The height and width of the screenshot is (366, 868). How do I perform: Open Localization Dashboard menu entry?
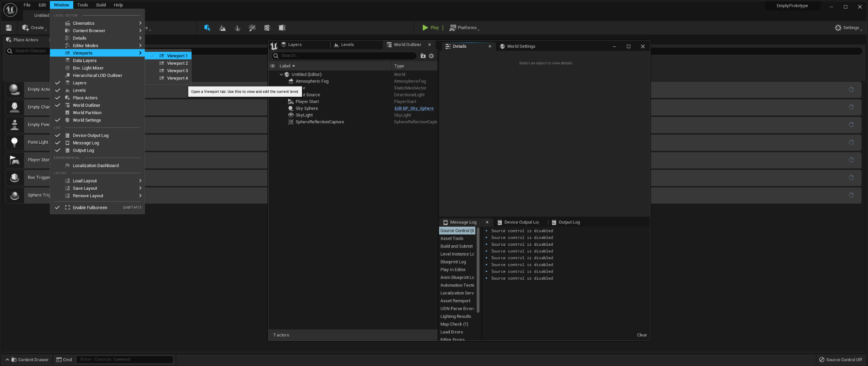tap(97, 166)
